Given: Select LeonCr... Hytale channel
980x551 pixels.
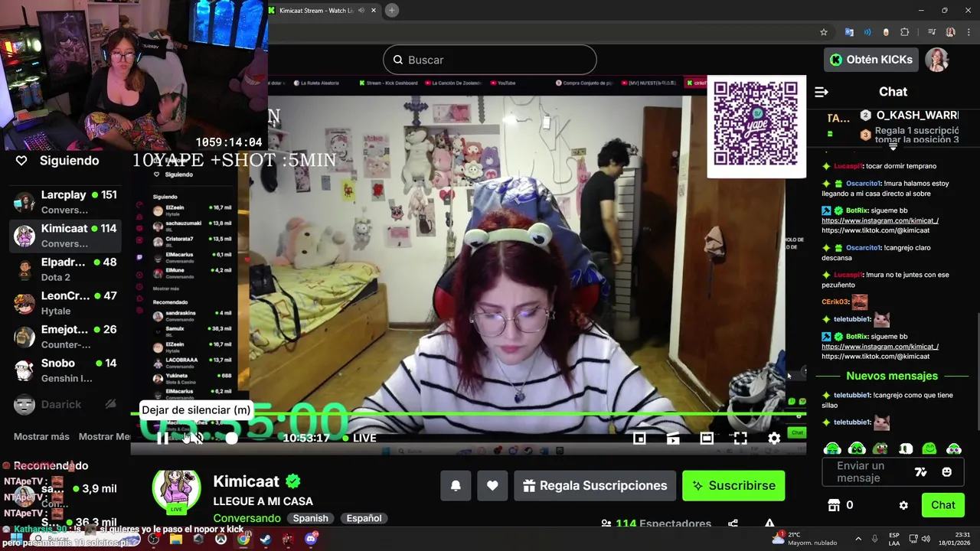Looking at the screenshot, I should click(x=65, y=303).
